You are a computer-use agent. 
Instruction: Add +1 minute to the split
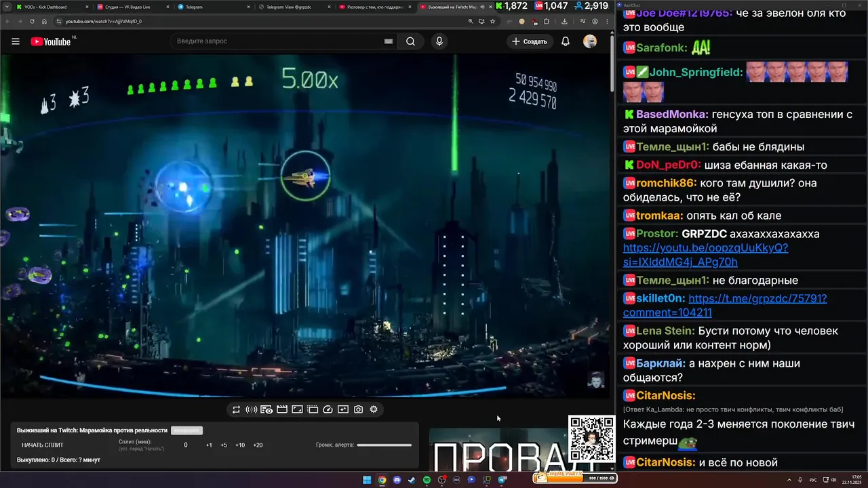coord(209,445)
